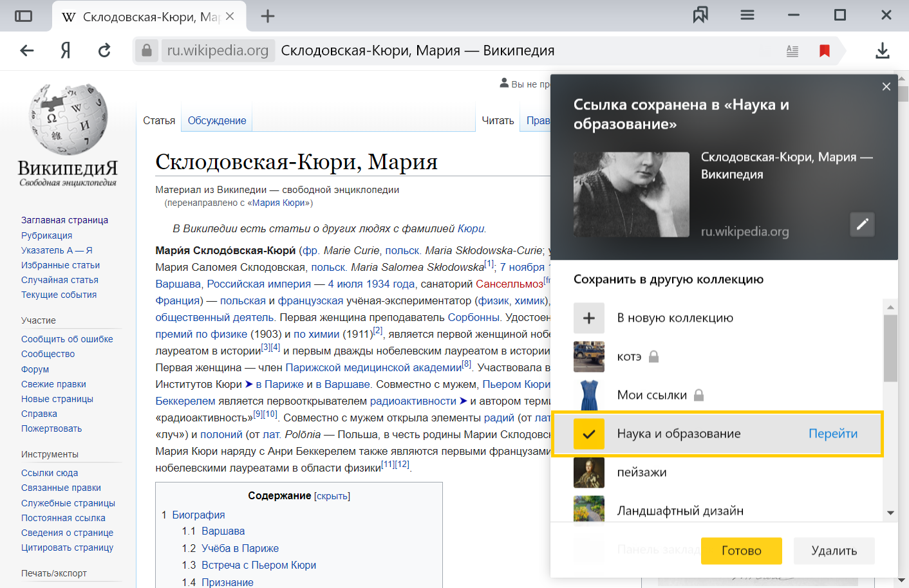Select the Ландшафтный дизайн collection
909x588 pixels.
point(718,511)
